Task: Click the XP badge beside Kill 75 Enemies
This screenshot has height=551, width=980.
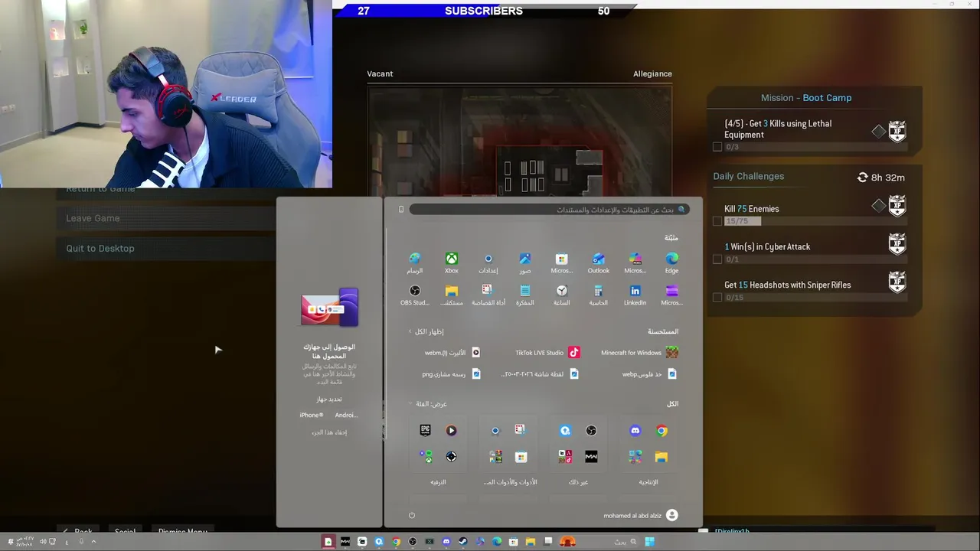Action: 897,206
